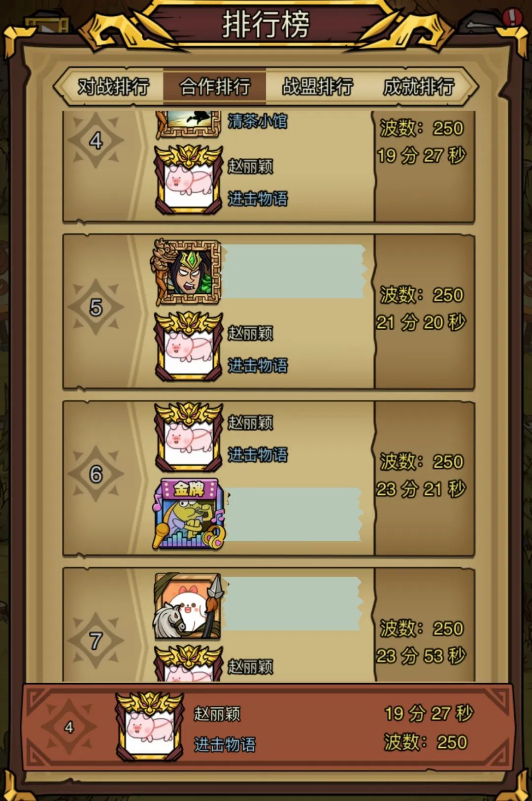Tap the pig avatar in rank 6 row

[x=188, y=436]
